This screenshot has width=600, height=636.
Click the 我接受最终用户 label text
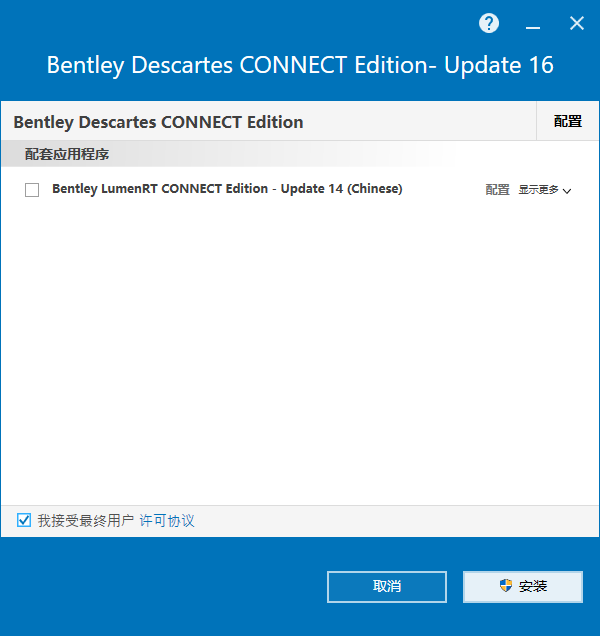click(86, 520)
